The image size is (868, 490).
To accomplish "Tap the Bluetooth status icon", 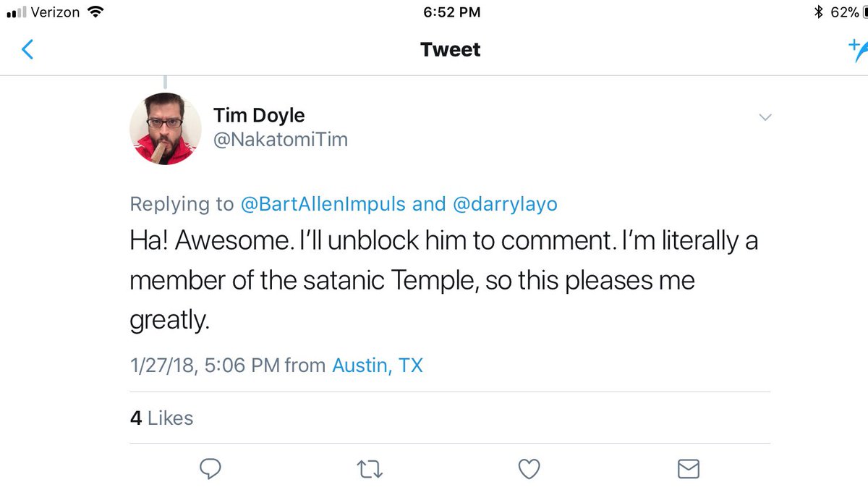I will [x=819, y=12].
